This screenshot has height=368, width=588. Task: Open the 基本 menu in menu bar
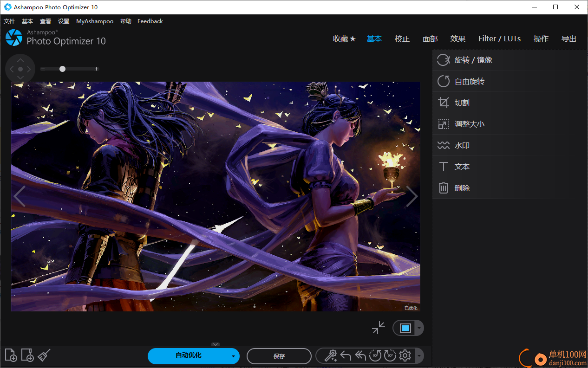tap(27, 21)
